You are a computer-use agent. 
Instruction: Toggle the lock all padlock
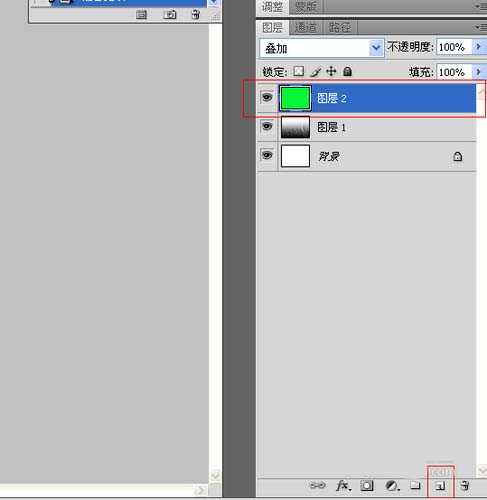347,71
